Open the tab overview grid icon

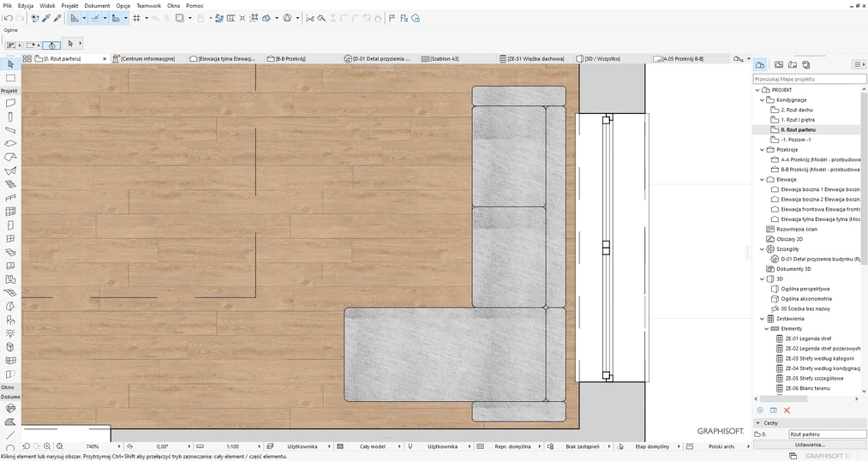click(x=27, y=58)
